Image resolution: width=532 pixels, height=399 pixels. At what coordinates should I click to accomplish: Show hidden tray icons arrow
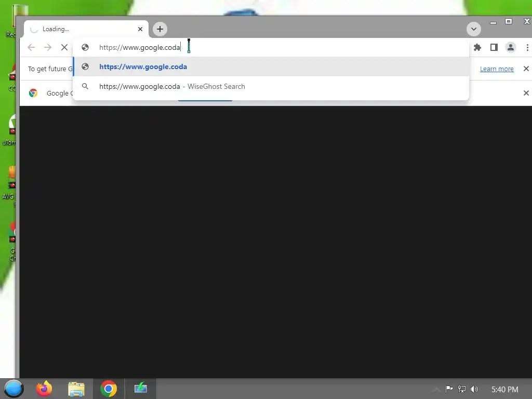436,389
